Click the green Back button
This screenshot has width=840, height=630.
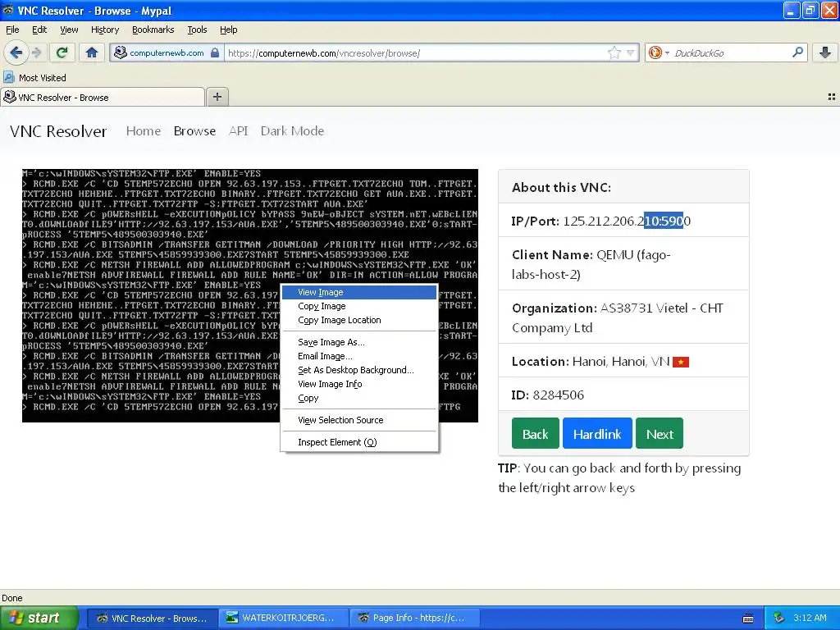tap(535, 433)
